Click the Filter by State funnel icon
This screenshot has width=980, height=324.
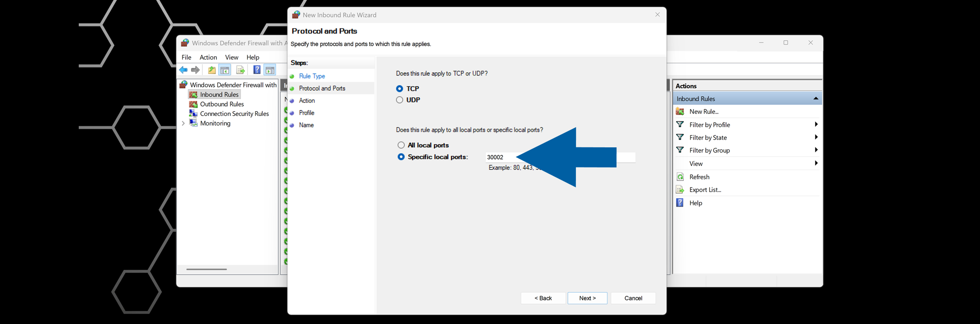pos(680,137)
